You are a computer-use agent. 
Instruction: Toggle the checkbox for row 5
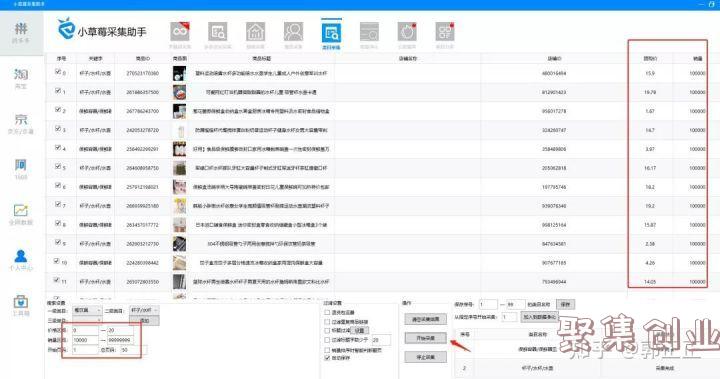coord(58,166)
